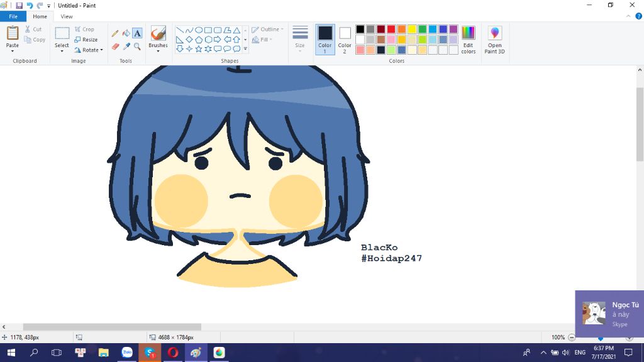This screenshot has width=644, height=362.
Task: Switch to the View tab
Action: tap(67, 16)
